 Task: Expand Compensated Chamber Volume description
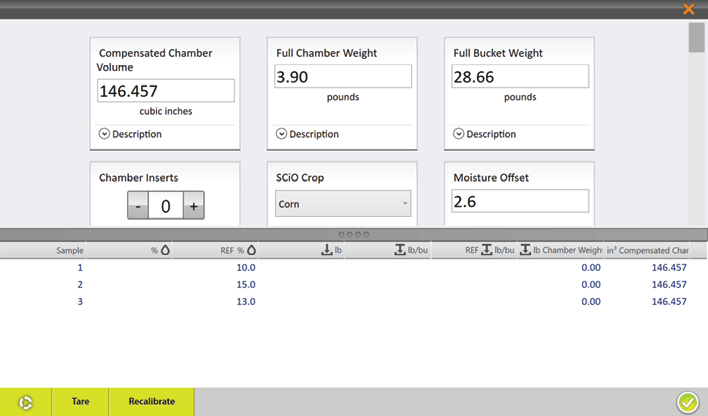(130, 134)
